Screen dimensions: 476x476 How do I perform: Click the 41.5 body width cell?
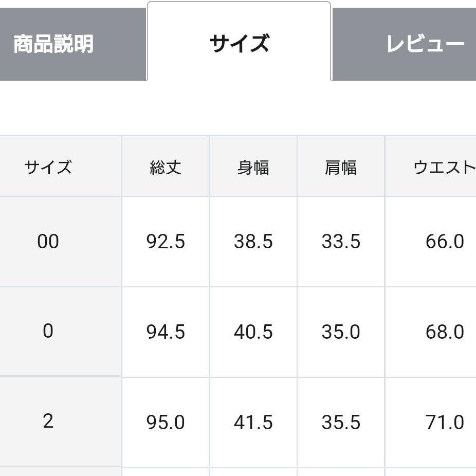[x=253, y=422]
